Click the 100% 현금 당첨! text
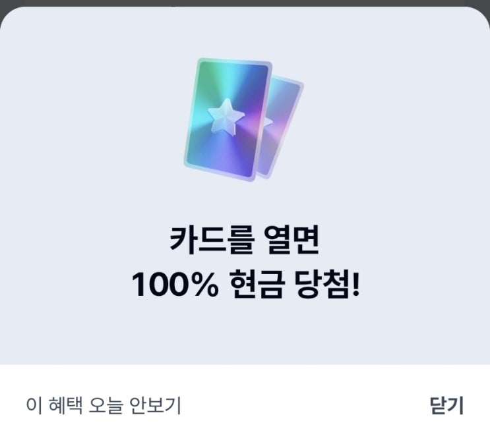Viewport: 490px width, 448px height. pos(245,284)
